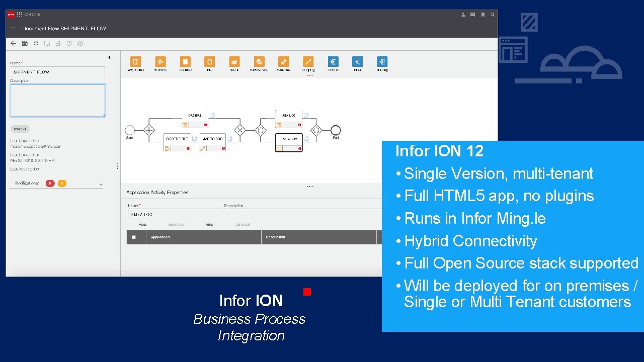Open the search in the top bar
644x362 pixels.
pos(492,15)
